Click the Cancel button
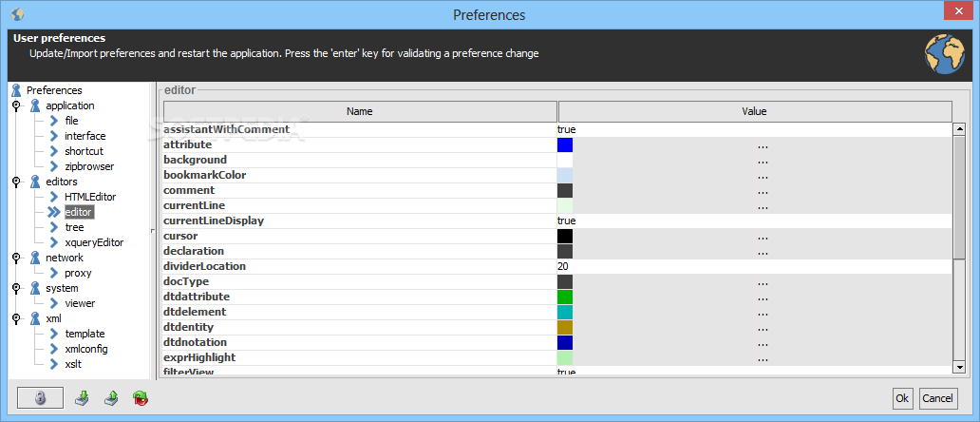This screenshot has height=422, width=980. tap(937, 398)
